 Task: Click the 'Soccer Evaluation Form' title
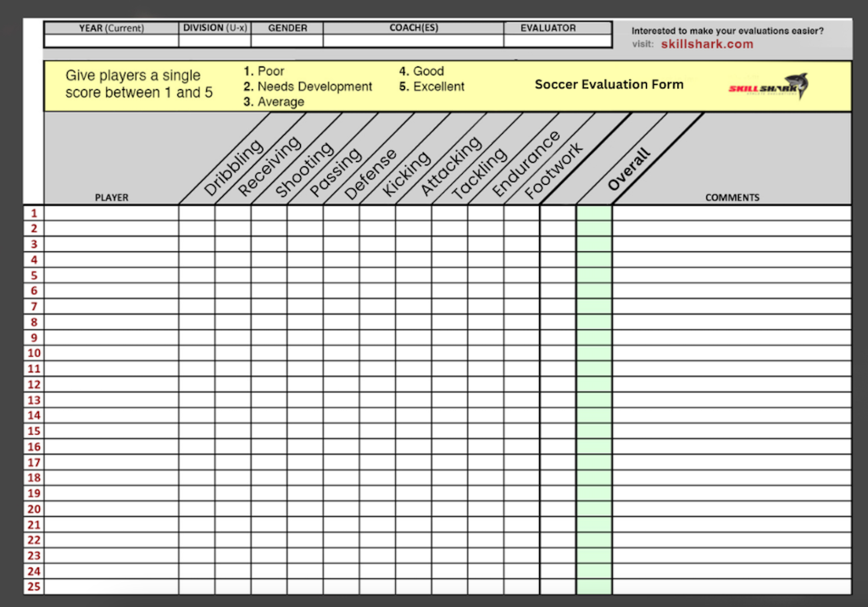[609, 84]
